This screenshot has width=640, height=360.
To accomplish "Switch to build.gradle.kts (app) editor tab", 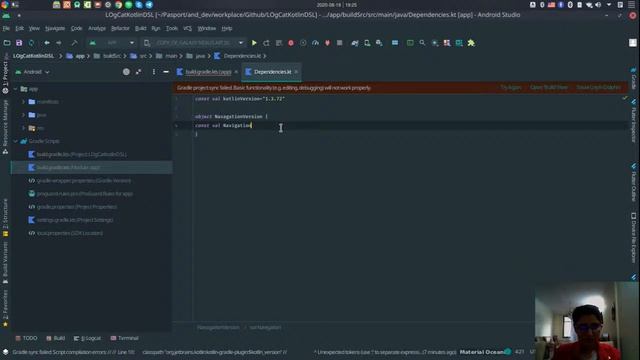I will pyautogui.click(x=208, y=72).
